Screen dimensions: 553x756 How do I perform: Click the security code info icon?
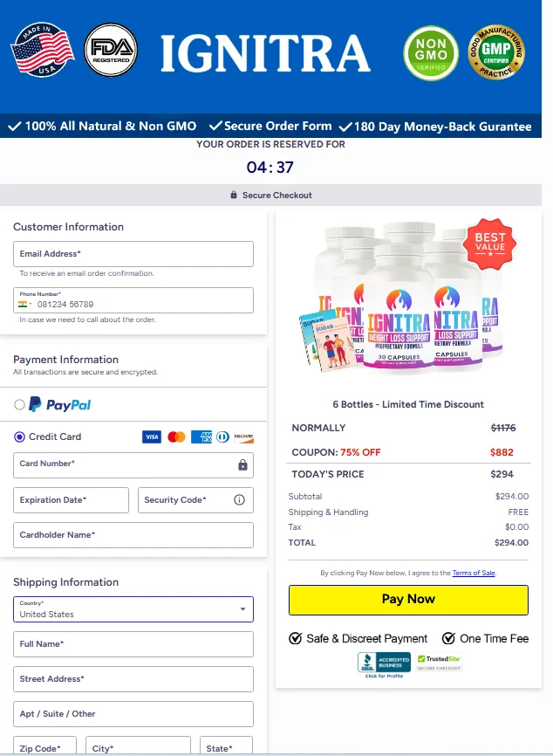(x=239, y=500)
